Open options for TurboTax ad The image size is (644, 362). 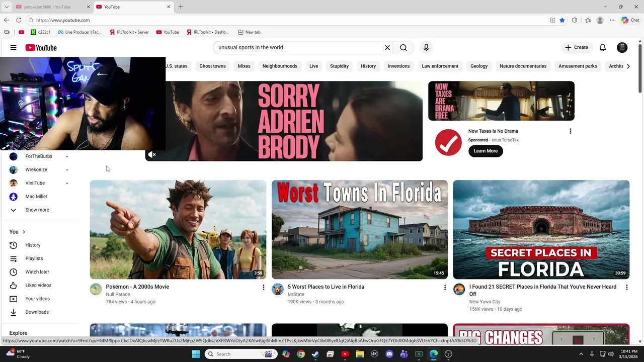tap(570, 131)
